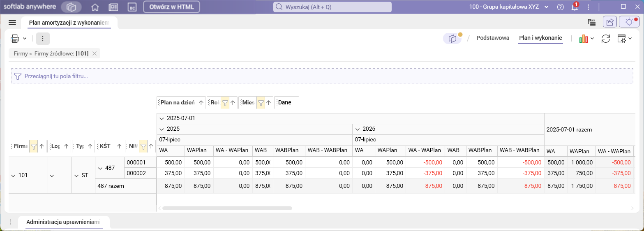Viewport: 644px width, 231px height.
Task: Collapse the ST type row
Action: (76, 176)
